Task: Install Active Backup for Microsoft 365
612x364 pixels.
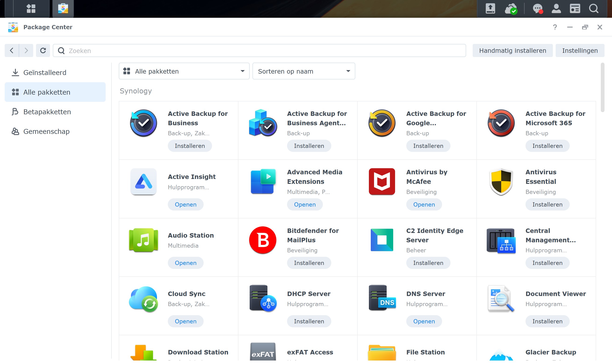Action: pyautogui.click(x=547, y=146)
